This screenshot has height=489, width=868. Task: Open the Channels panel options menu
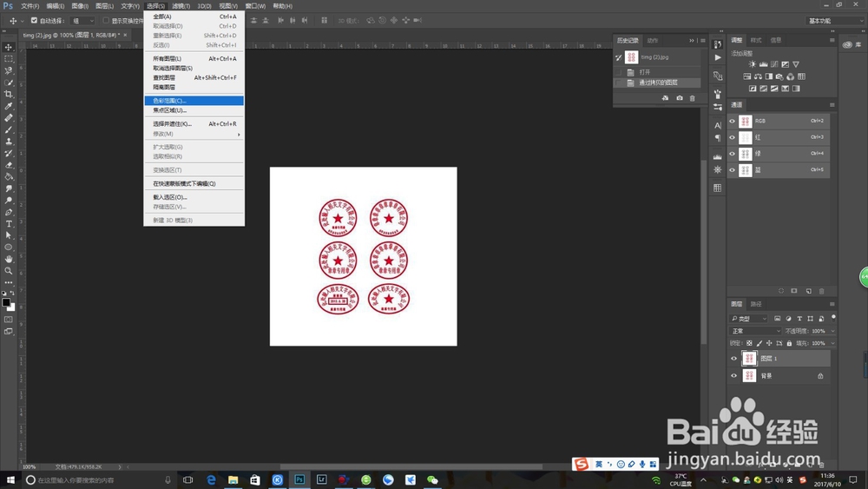tap(832, 105)
